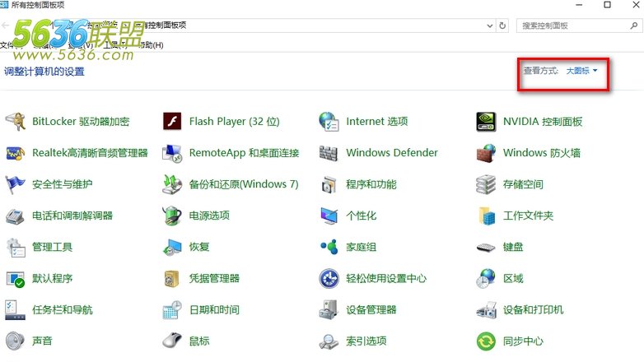This screenshot has height=362, width=644.
Task: Click the RemoteApp 和桌面连接 icon
Action: point(172,153)
